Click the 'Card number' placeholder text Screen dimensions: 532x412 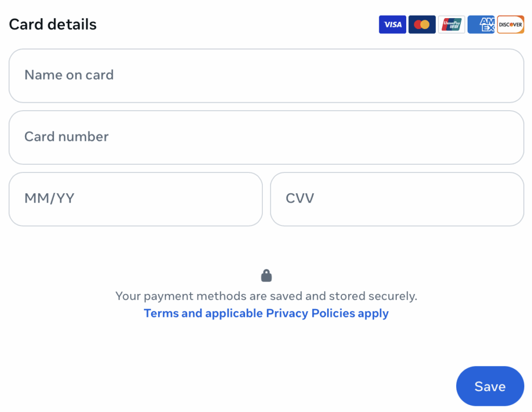[x=66, y=137]
